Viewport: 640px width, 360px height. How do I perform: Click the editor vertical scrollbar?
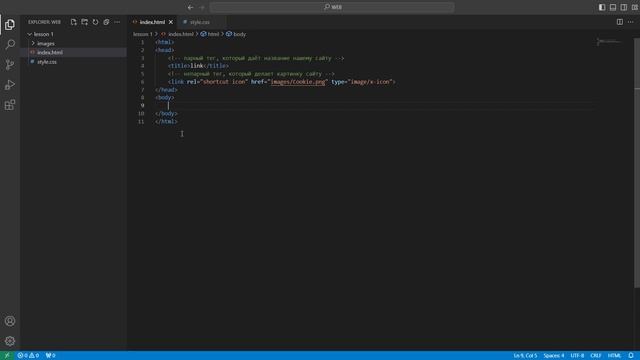[x=637, y=163]
